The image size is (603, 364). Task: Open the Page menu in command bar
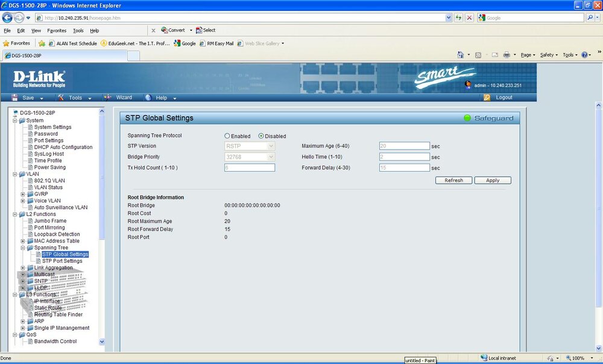[x=528, y=55]
